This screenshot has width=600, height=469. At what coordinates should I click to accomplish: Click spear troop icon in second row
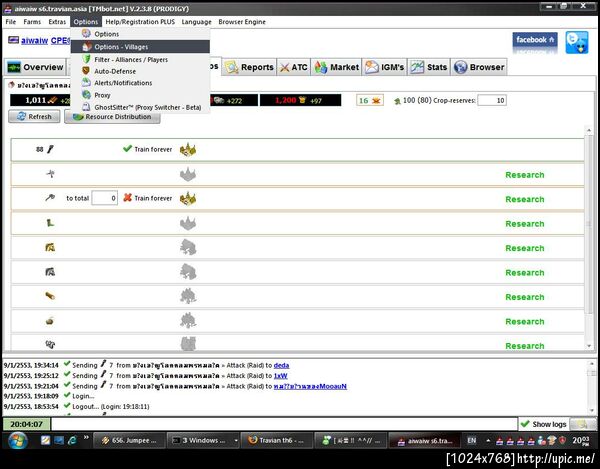pyautogui.click(x=50, y=174)
